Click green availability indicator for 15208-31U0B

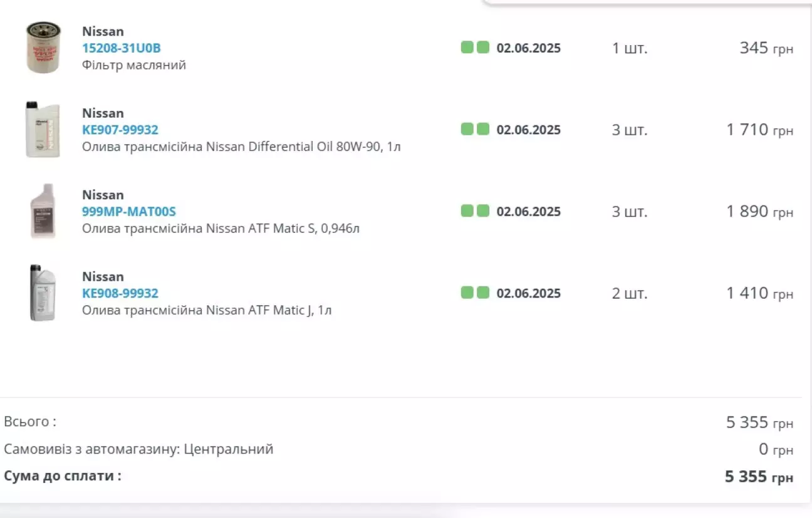tap(475, 48)
